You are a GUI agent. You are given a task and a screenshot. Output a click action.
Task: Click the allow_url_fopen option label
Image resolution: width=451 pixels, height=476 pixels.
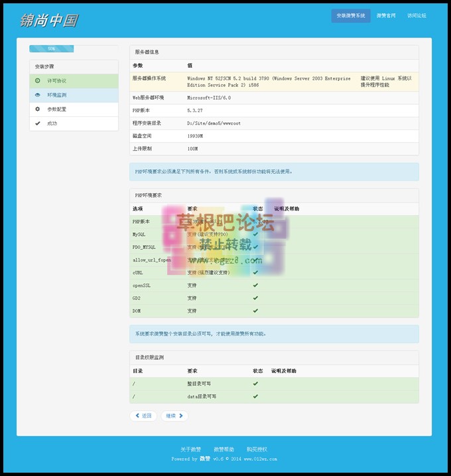152,260
